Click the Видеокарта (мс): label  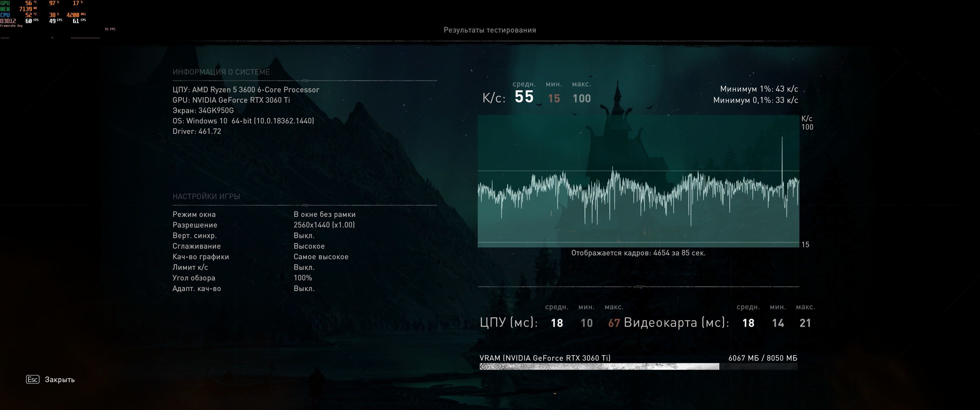[x=676, y=323]
